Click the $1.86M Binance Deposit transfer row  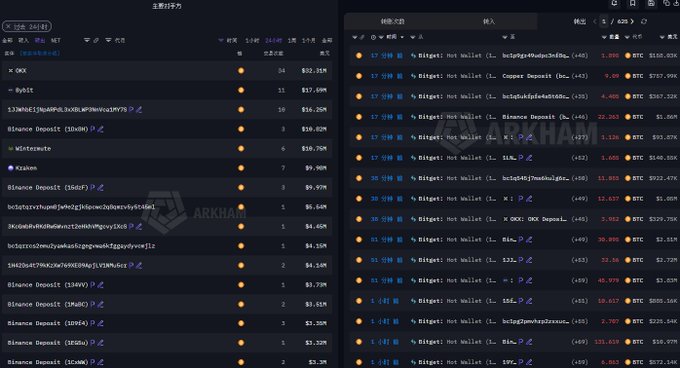click(x=514, y=117)
